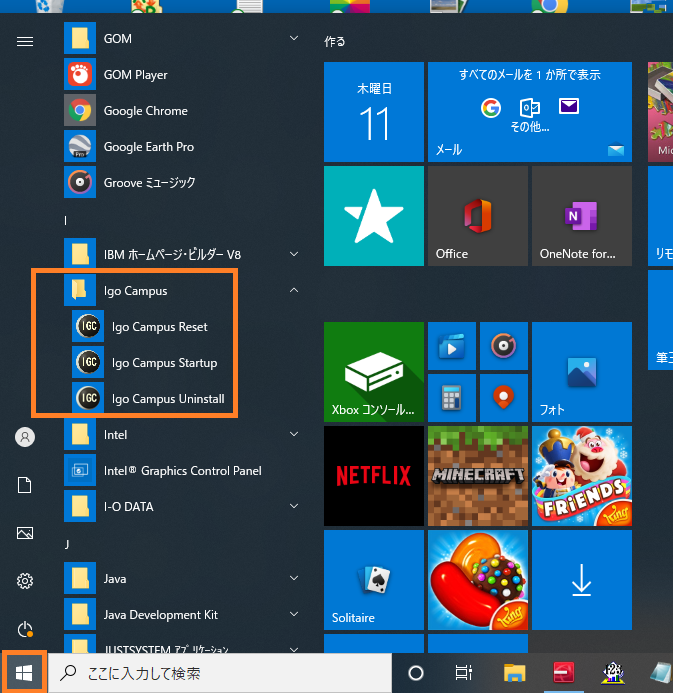Open Task View on taskbar
This screenshot has width=673, height=693.
point(464,673)
